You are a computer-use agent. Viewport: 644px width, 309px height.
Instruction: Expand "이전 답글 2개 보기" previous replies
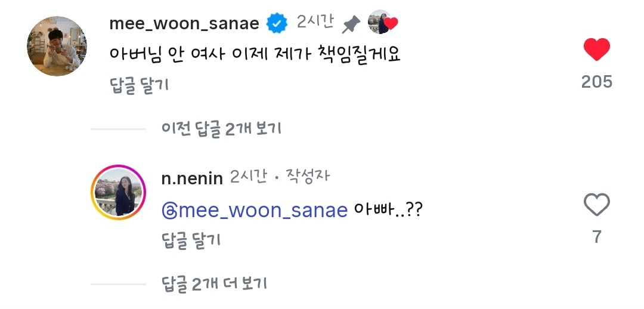click(221, 128)
